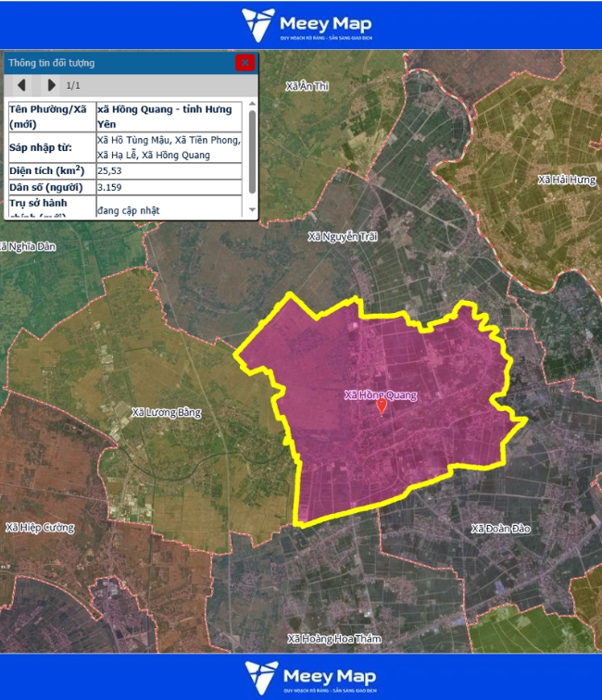Close the Thông tin đối tượng panel
The image size is (602, 700).
[245, 63]
